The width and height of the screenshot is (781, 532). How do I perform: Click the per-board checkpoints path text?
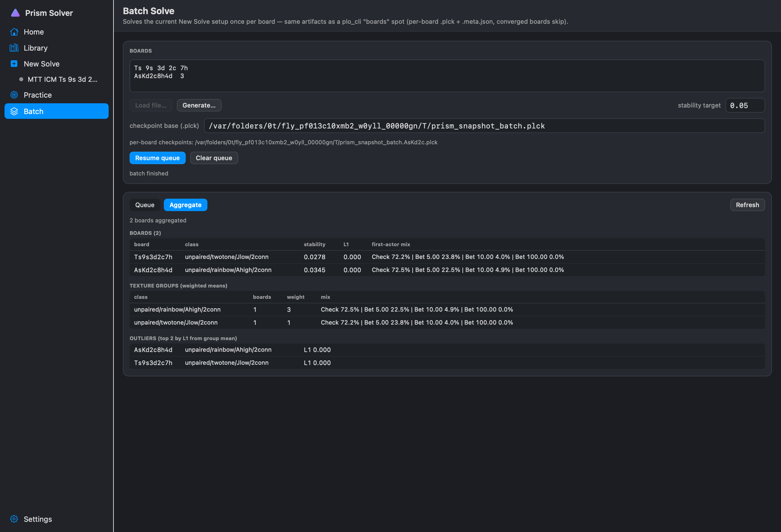coord(283,142)
